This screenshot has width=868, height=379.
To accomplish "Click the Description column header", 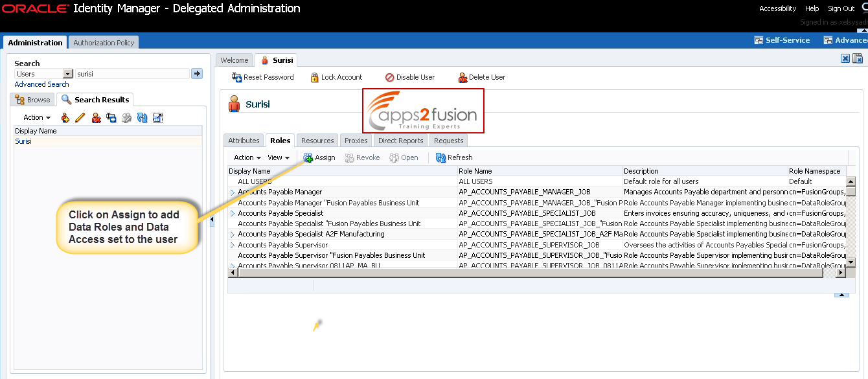I will click(705, 171).
